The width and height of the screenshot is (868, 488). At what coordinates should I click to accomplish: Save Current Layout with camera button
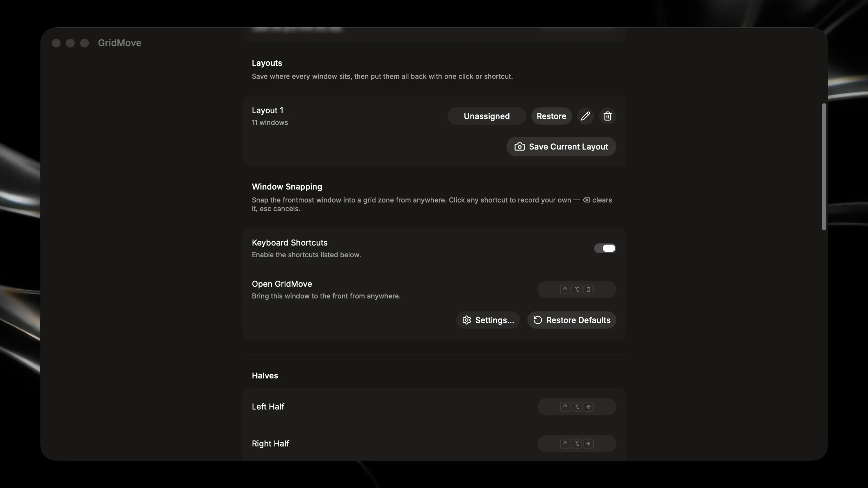561,146
